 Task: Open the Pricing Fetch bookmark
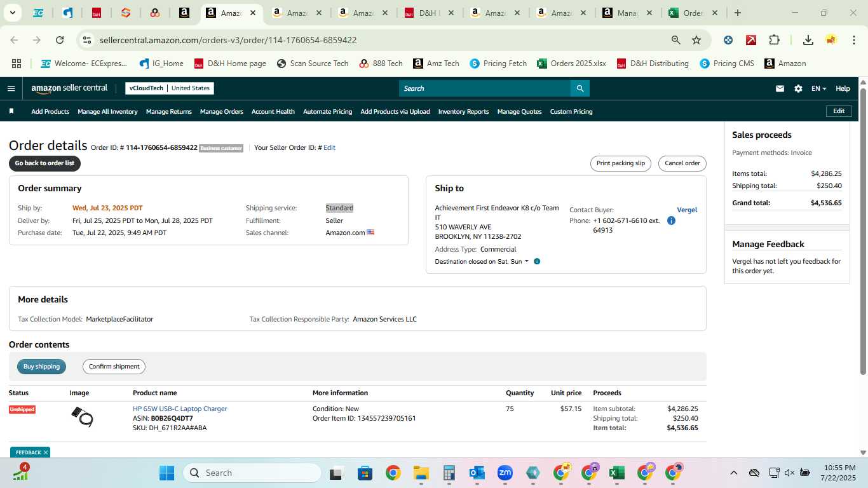click(x=498, y=64)
